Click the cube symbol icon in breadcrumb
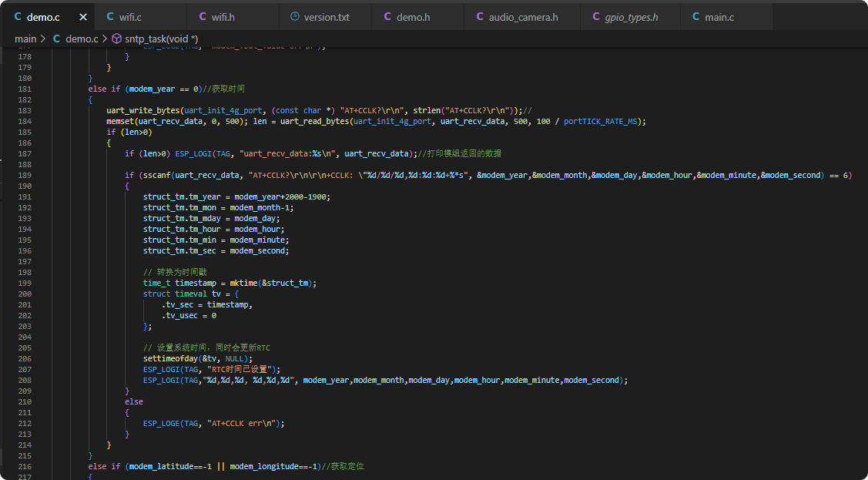868x480 pixels. pos(117,39)
